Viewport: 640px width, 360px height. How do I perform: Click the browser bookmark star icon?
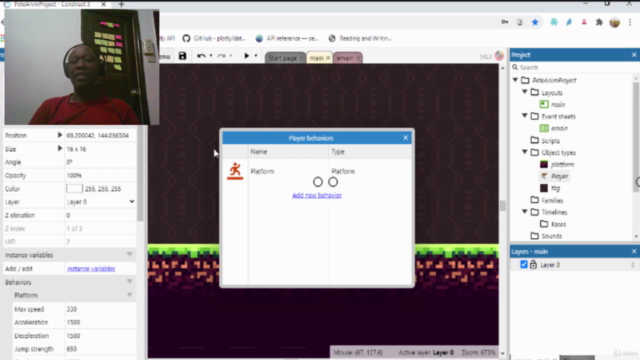click(535, 22)
